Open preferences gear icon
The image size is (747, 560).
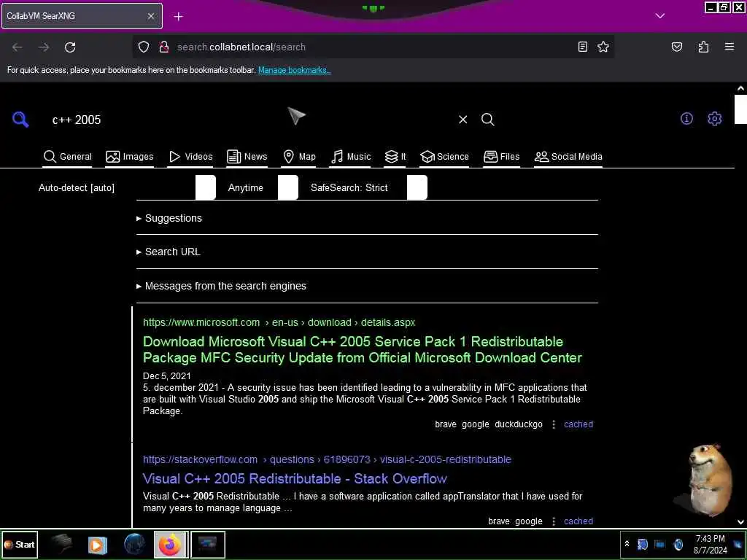coord(715,119)
